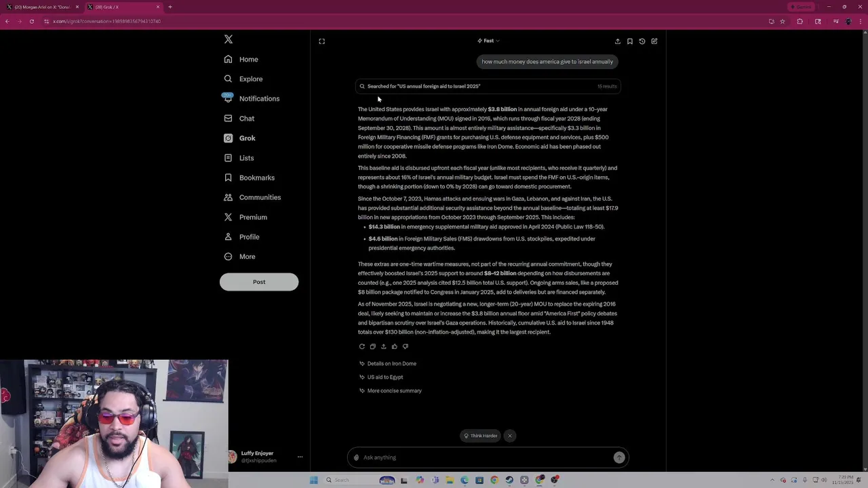Image resolution: width=868 pixels, height=488 pixels.
Task: Select the US aid to Egypt suggestion
Action: click(381, 378)
